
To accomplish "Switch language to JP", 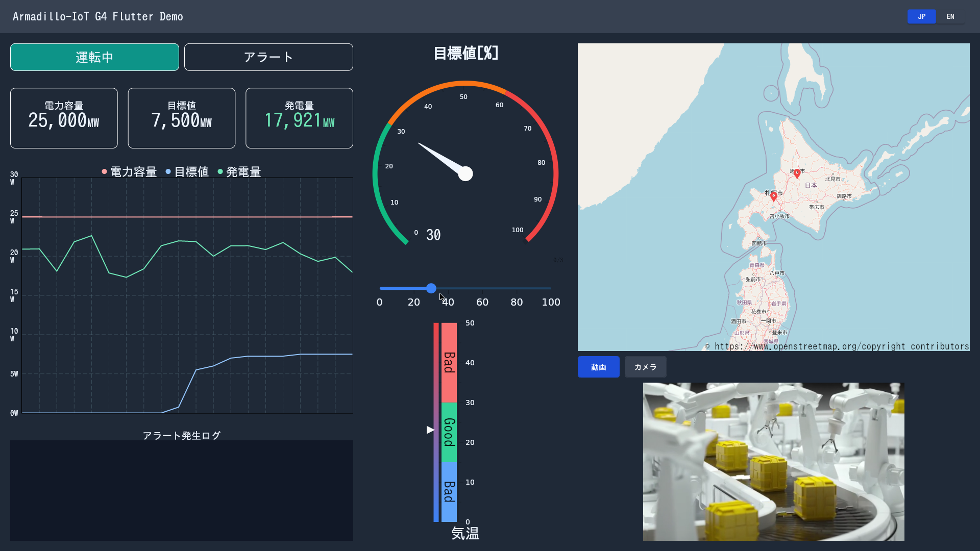I will [x=921, y=16].
